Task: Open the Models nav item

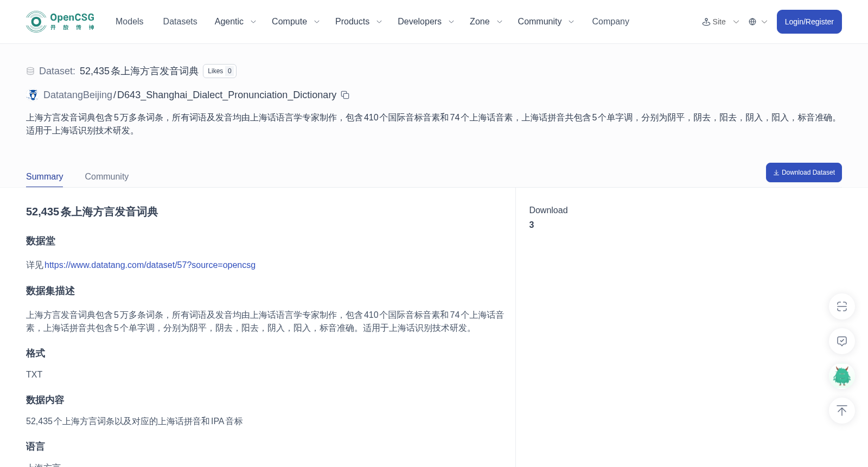Action: point(130,22)
